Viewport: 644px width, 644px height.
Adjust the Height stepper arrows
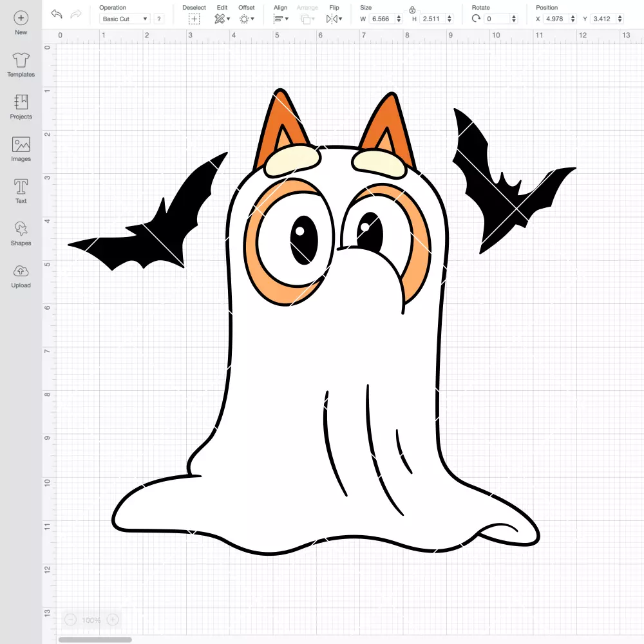click(450, 19)
